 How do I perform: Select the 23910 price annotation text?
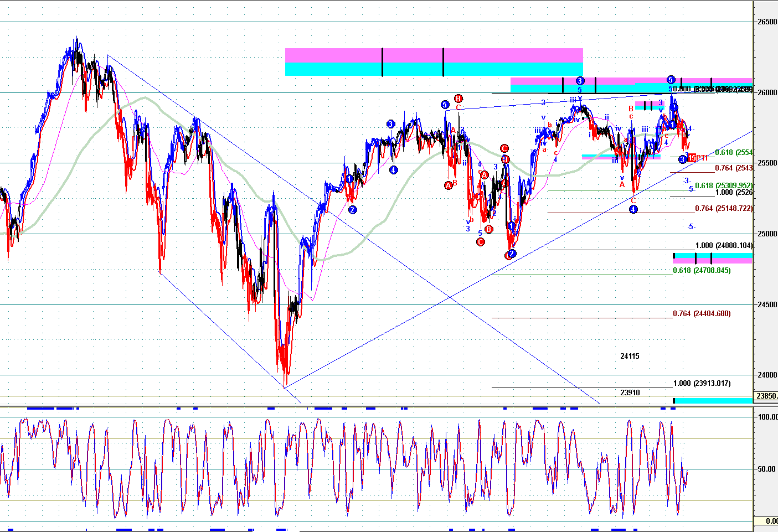tap(630, 392)
